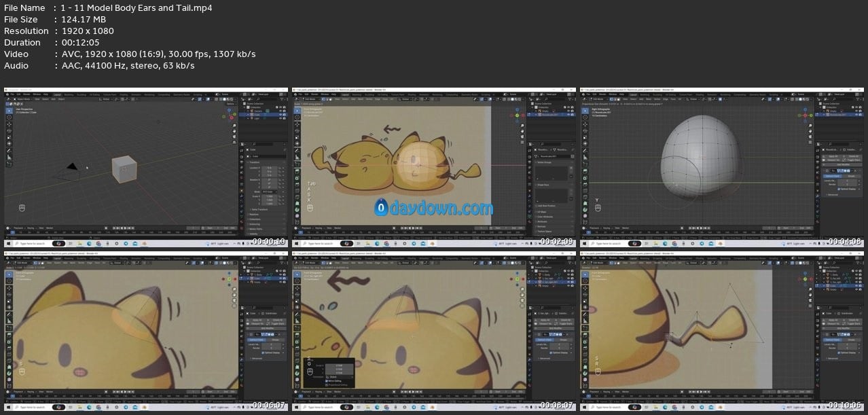Image resolution: width=868 pixels, height=415 pixels.
Task: Disable Mirror Editing checkbox in the 00:08:07 frame
Action: pos(327,380)
